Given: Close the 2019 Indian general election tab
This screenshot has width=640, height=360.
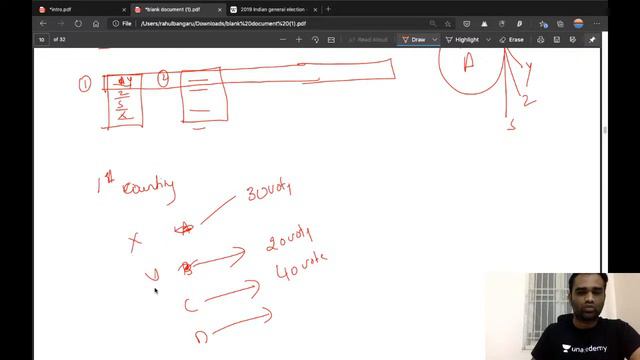Looking at the screenshot, I should click(315, 9).
